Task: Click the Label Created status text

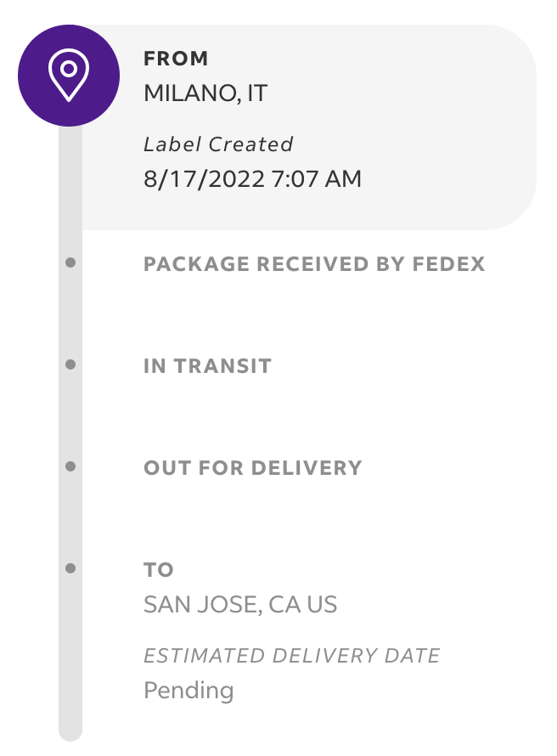Action: [x=218, y=144]
